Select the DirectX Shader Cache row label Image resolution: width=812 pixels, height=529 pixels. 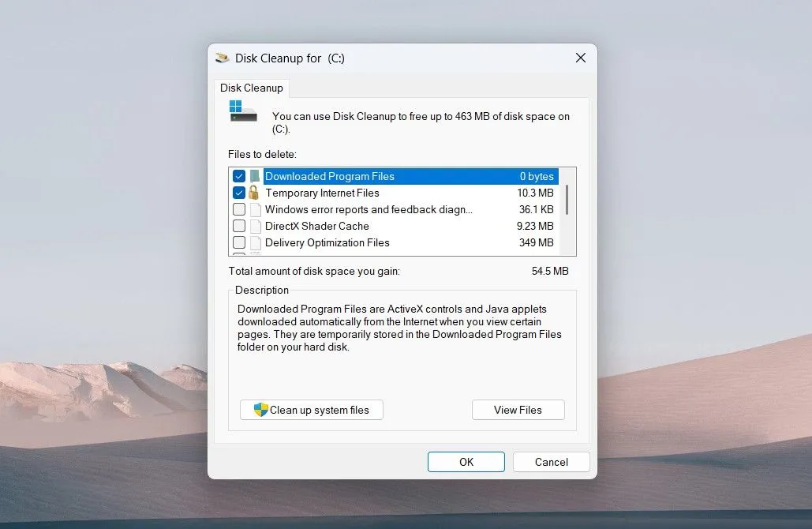pyautogui.click(x=317, y=226)
